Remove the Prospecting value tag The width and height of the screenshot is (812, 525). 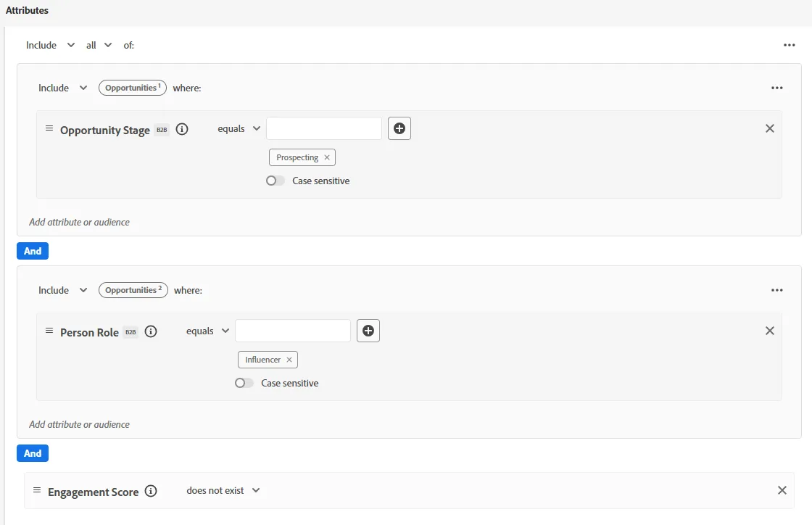tap(327, 157)
